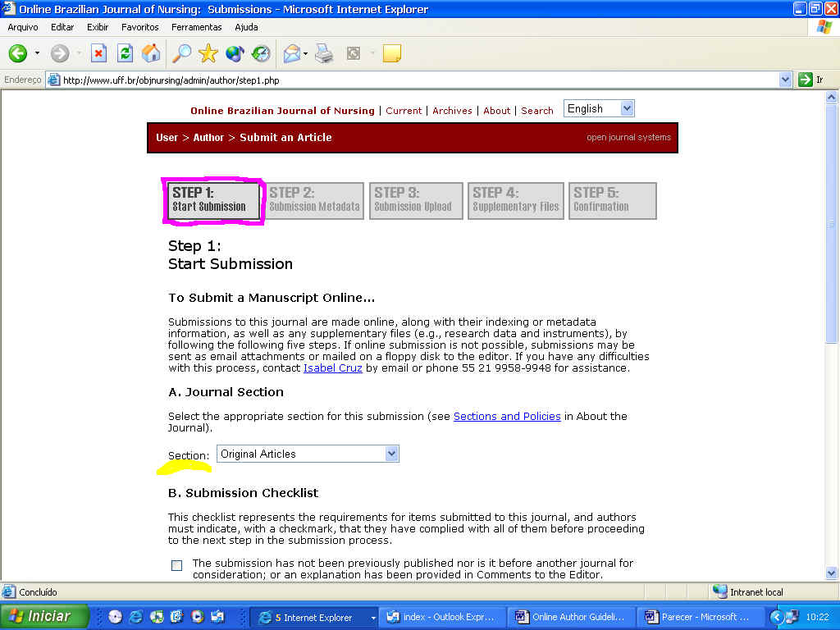Click the Archives navigation link
This screenshot has width=840, height=630.
pos(452,111)
